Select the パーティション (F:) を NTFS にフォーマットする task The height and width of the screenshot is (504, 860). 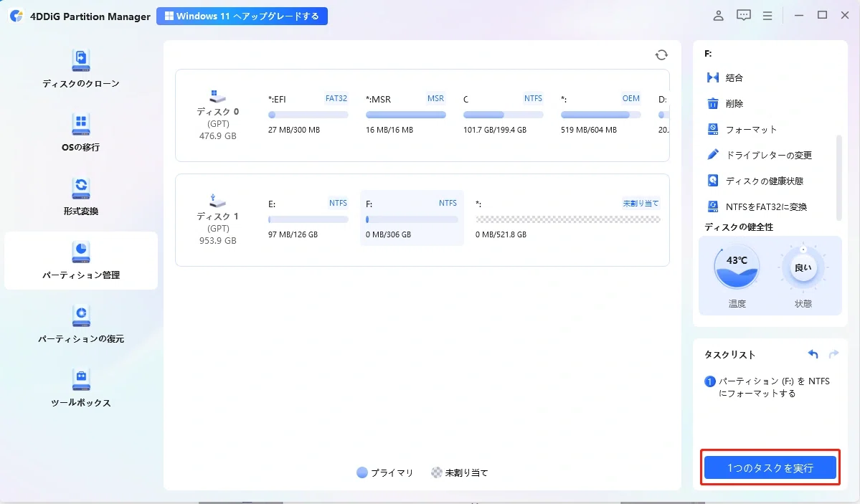click(x=767, y=387)
